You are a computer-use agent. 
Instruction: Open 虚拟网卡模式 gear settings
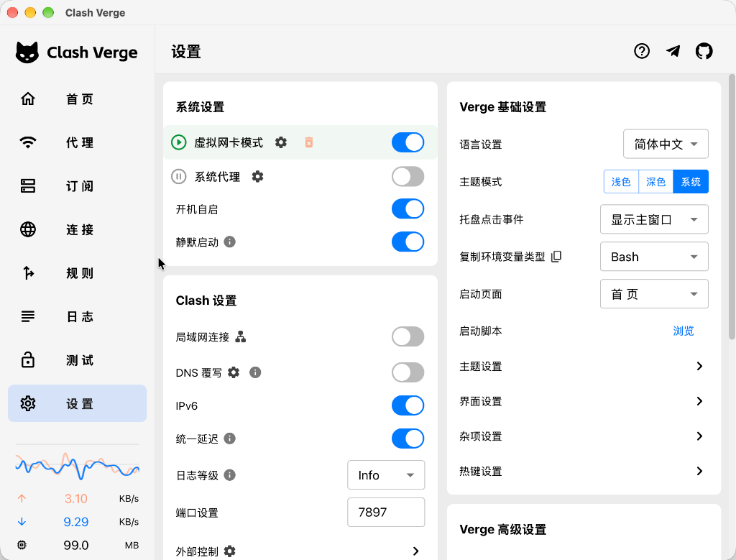(x=281, y=142)
